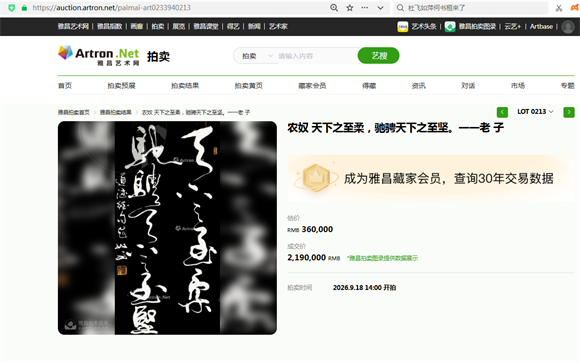The image size is (580, 362).
Task: Bookmark this page with the star icon
Action: [x=350, y=8]
